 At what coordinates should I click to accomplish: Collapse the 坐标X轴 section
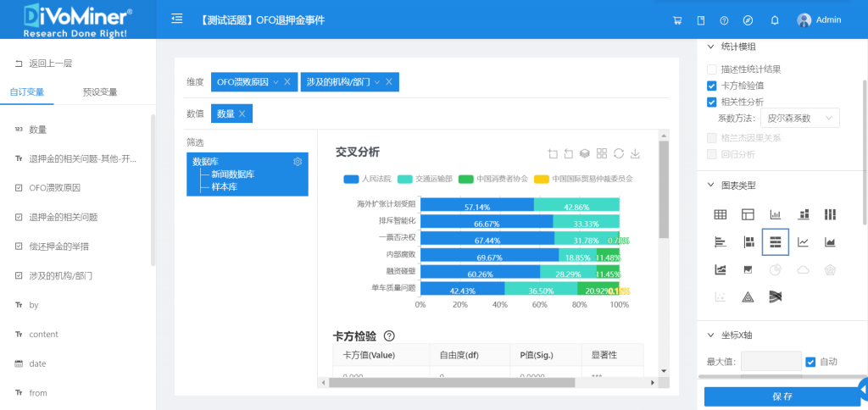[711, 335]
